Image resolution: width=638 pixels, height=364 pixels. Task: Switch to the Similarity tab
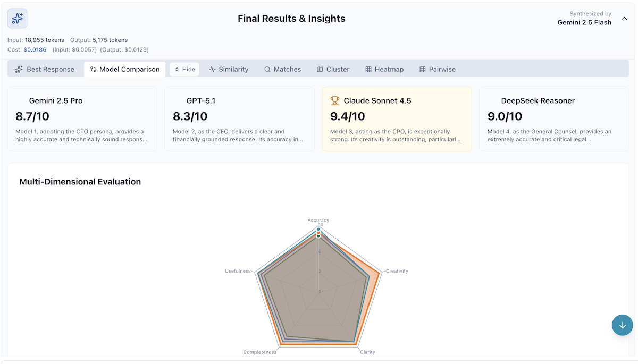pos(229,69)
